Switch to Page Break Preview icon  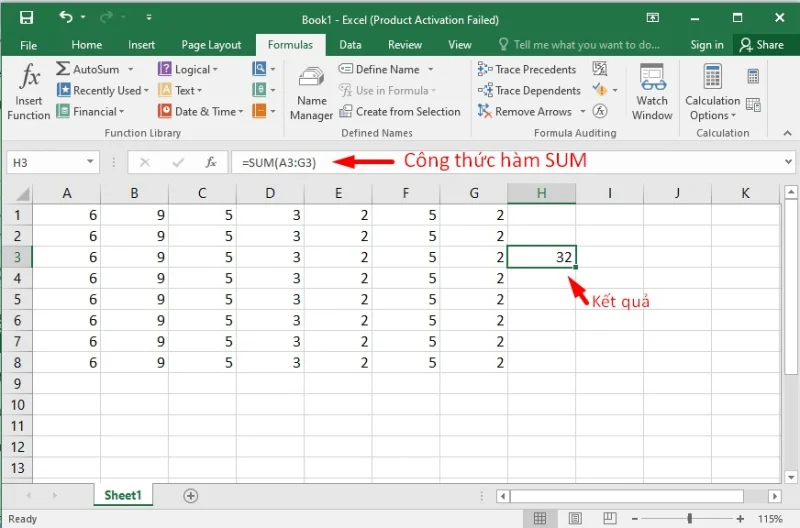(x=609, y=518)
